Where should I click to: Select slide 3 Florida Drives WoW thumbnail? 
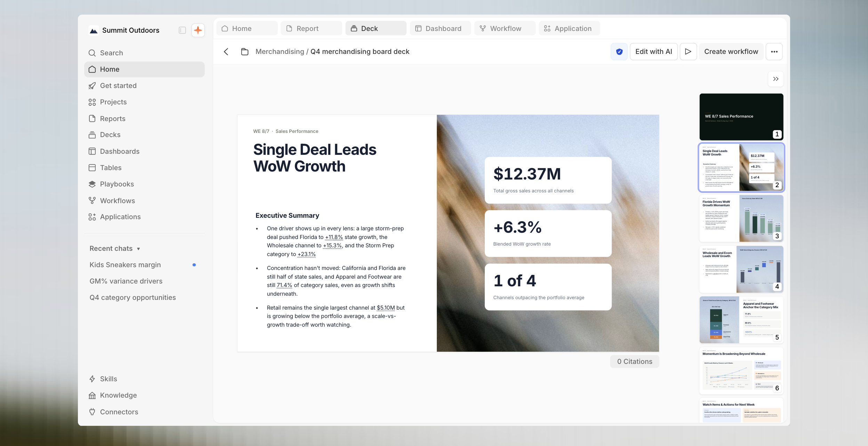point(741,218)
